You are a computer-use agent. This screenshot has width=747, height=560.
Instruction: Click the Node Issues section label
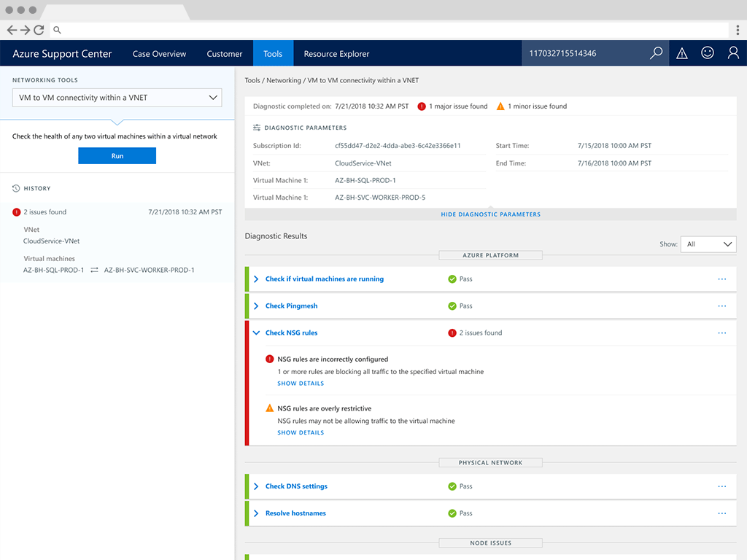(x=491, y=542)
